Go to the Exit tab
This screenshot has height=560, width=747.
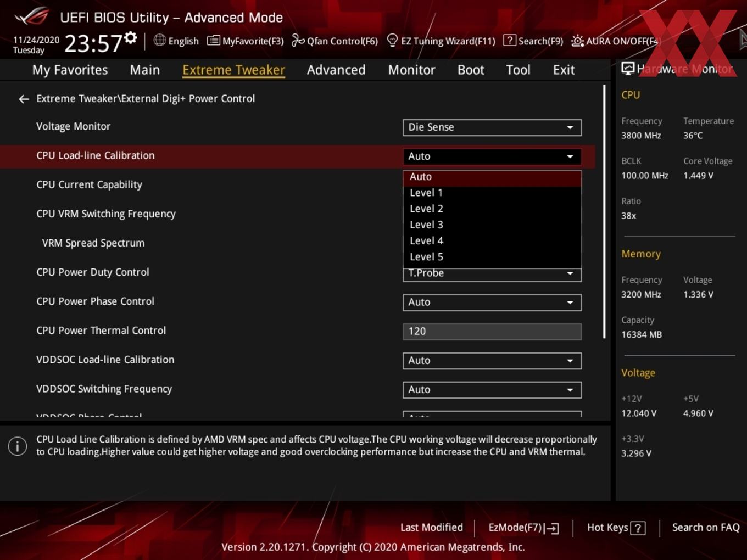(x=564, y=70)
